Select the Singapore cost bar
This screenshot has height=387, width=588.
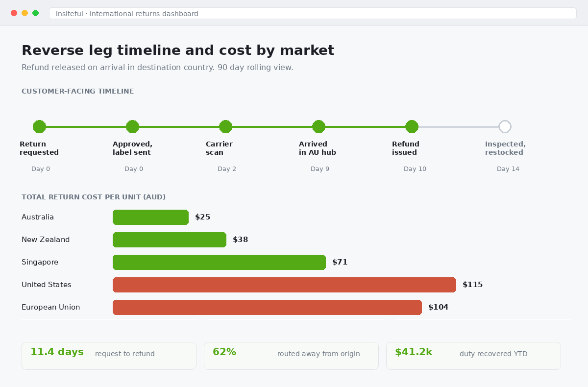219,262
